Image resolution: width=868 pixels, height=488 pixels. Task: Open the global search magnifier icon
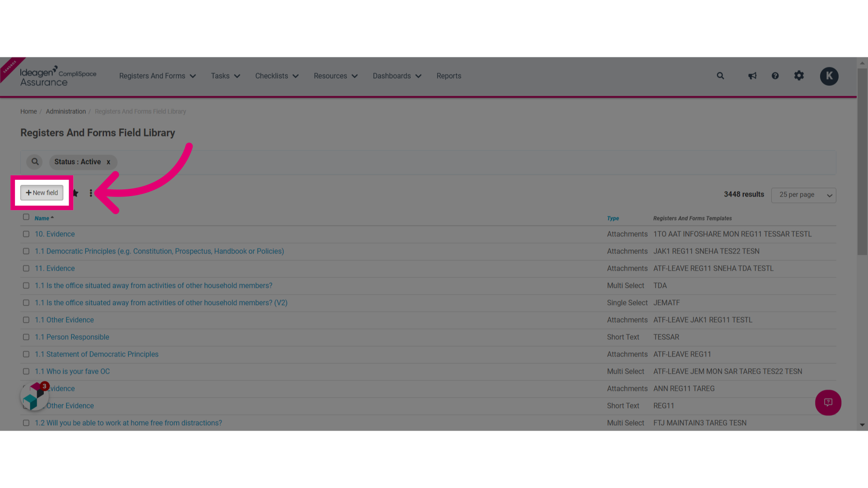click(x=720, y=76)
